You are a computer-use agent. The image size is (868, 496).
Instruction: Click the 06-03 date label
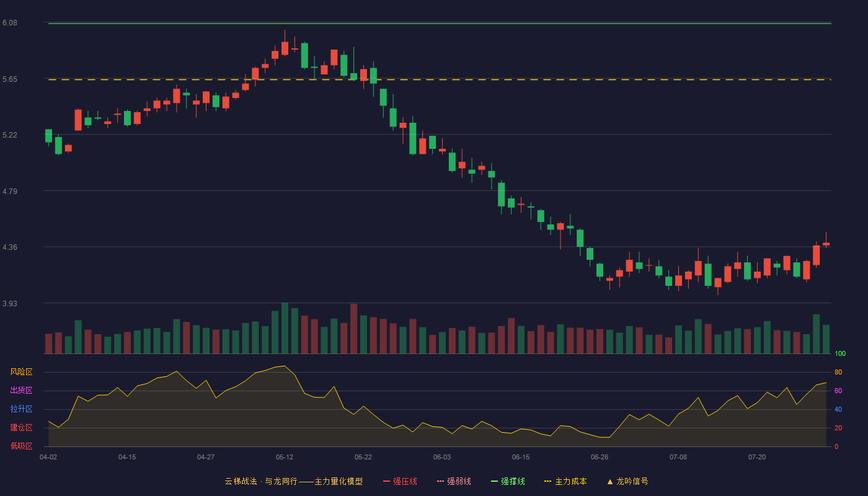coord(442,457)
